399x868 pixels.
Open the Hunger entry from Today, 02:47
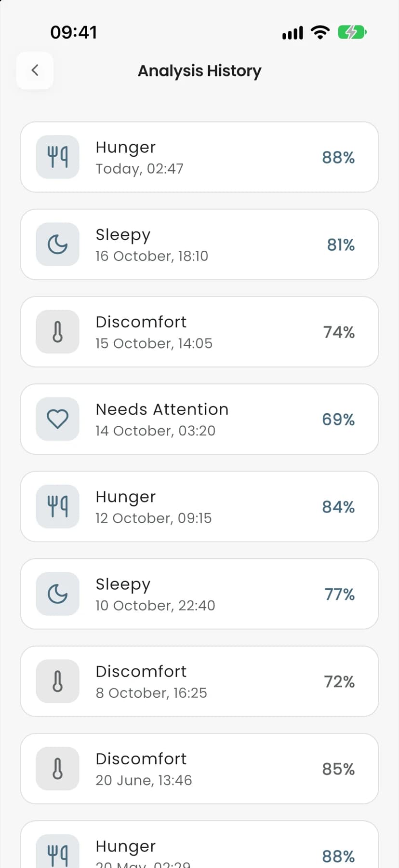point(199,157)
